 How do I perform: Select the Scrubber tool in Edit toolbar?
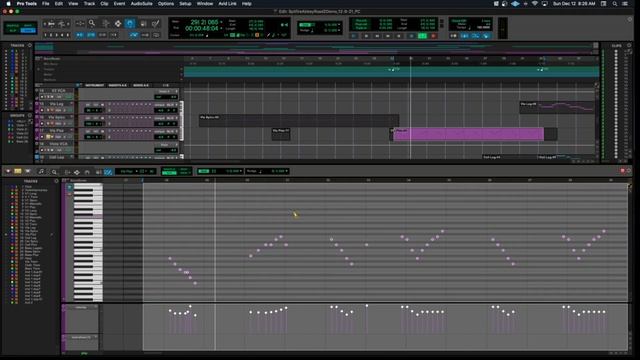[143, 24]
